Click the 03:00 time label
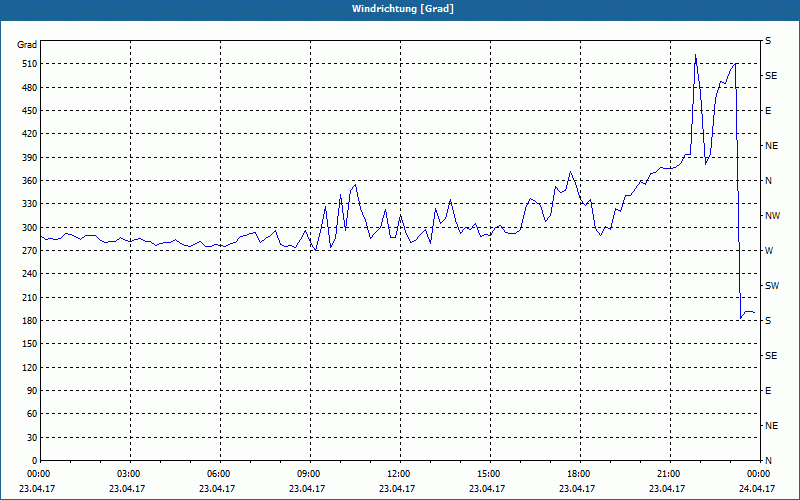The width and height of the screenshot is (800, 500). [x=129, y=474]
